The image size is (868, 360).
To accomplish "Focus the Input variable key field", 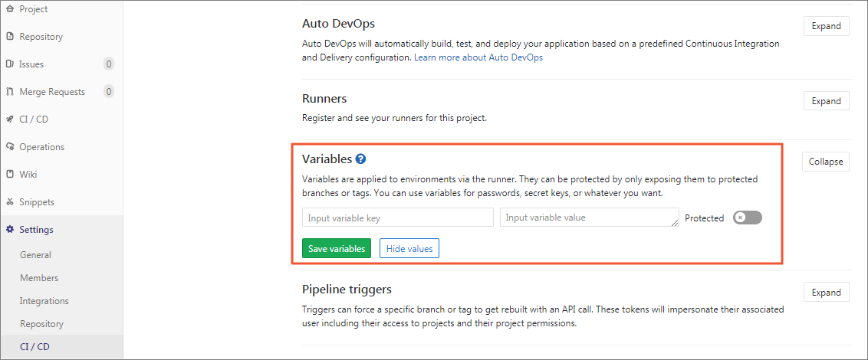I will click(x=397, y=218).
